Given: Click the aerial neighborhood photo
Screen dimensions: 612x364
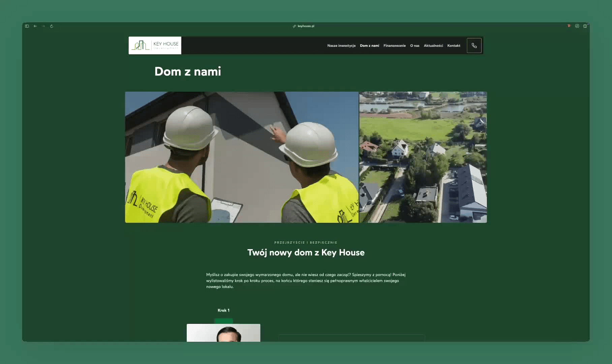Looking at the screenshot, I should (423, 157).
